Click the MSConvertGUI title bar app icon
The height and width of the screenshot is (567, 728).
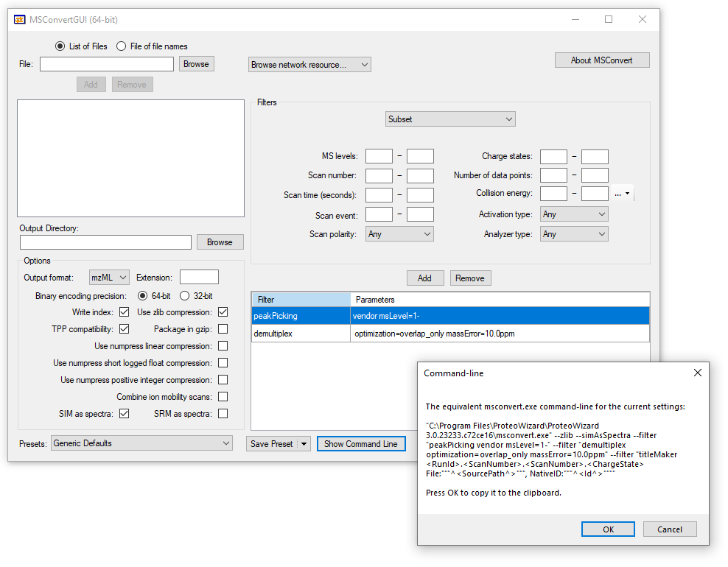[20, 20]
